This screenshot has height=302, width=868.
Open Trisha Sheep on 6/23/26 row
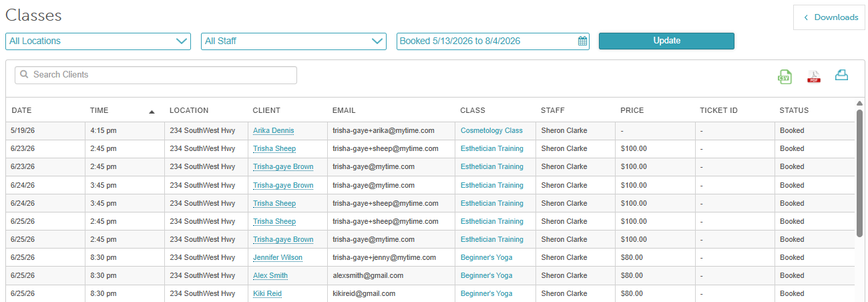point(274,149)
